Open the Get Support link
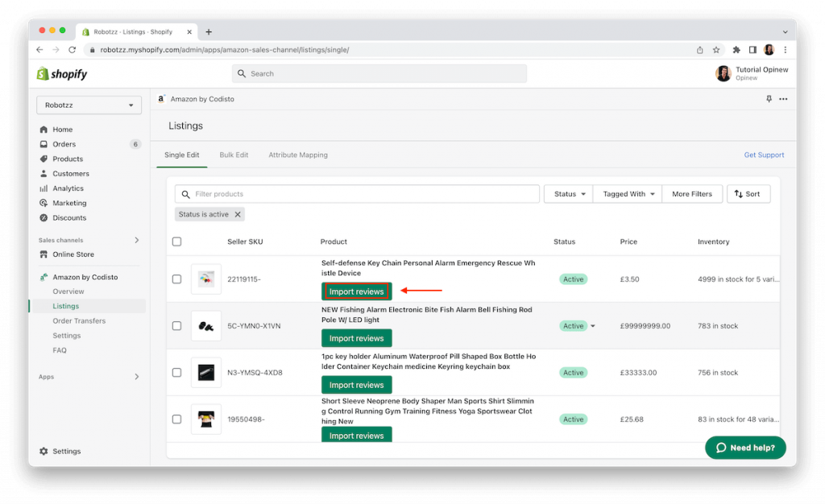The image size is (825, 504). point(764,155)
